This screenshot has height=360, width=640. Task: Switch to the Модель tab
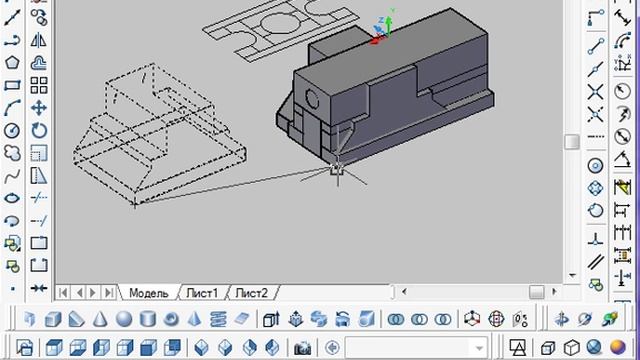point(149,293)
